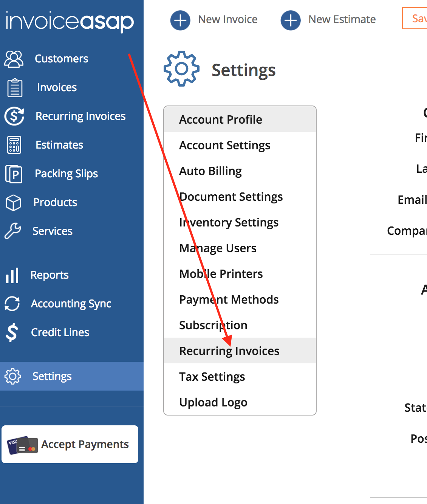Click the Credit Lines dollar sign icon
Screen dimensions: 427x504
coord(12,333)
